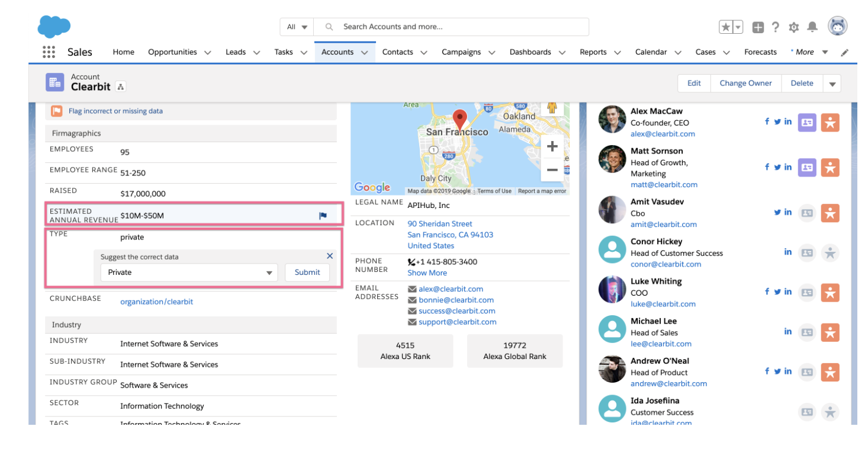Expand the Dashboards tab chevron menu

(x=562, y=52)
